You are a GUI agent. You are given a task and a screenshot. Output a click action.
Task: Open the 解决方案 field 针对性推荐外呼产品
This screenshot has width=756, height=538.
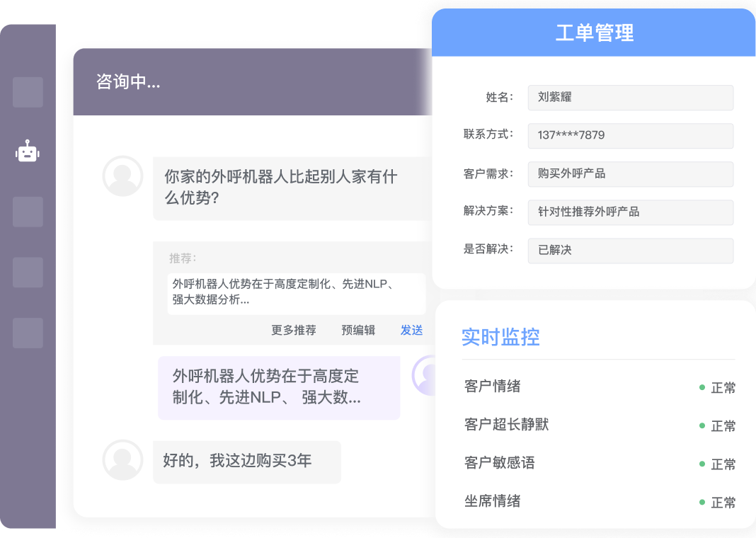coord(630,212)
